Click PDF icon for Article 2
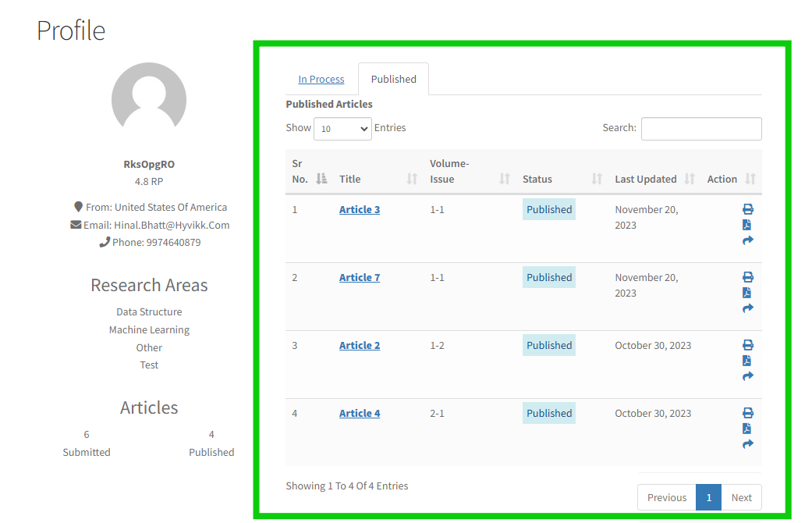Viewport: 812px width, 523px height. pyautogui.click(x=746, y=361)
